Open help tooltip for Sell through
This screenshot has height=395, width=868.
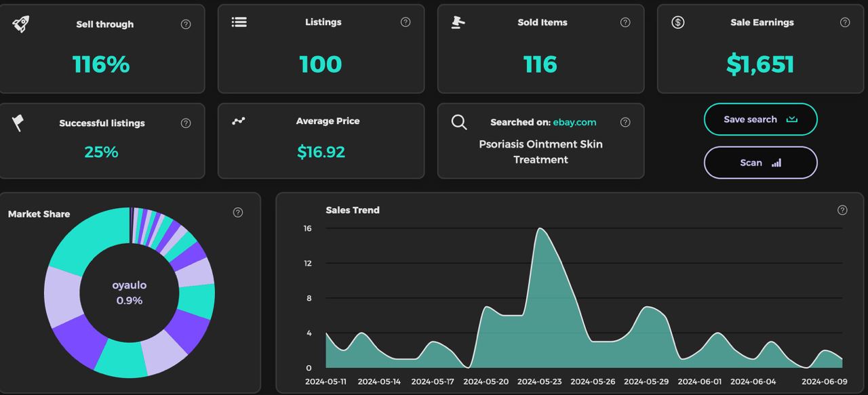186,24
